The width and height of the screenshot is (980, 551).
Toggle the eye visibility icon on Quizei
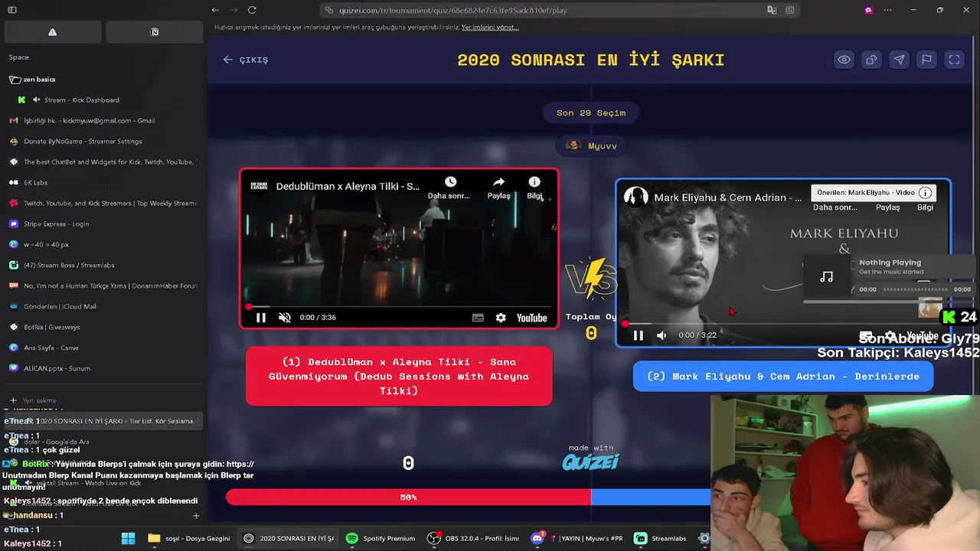point(844,60)
